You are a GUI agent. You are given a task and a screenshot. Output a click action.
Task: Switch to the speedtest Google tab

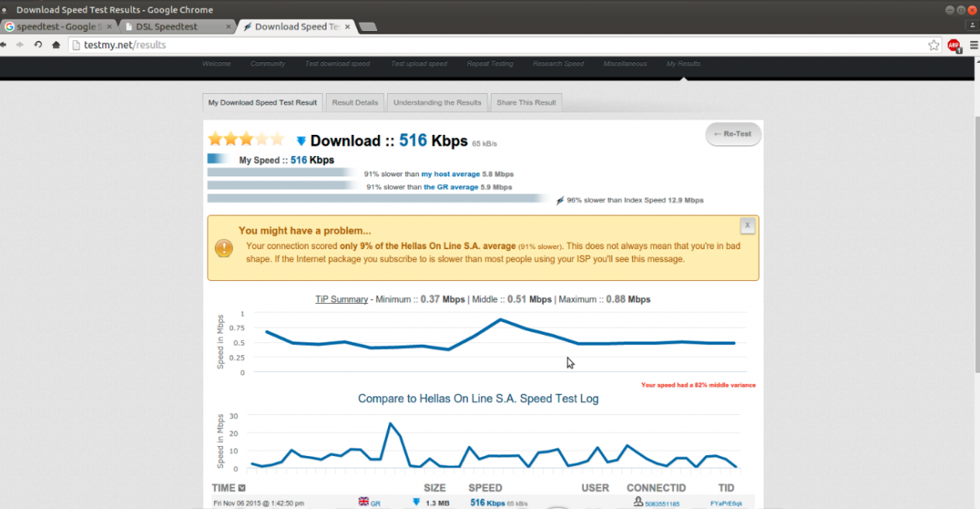[59, 26]
